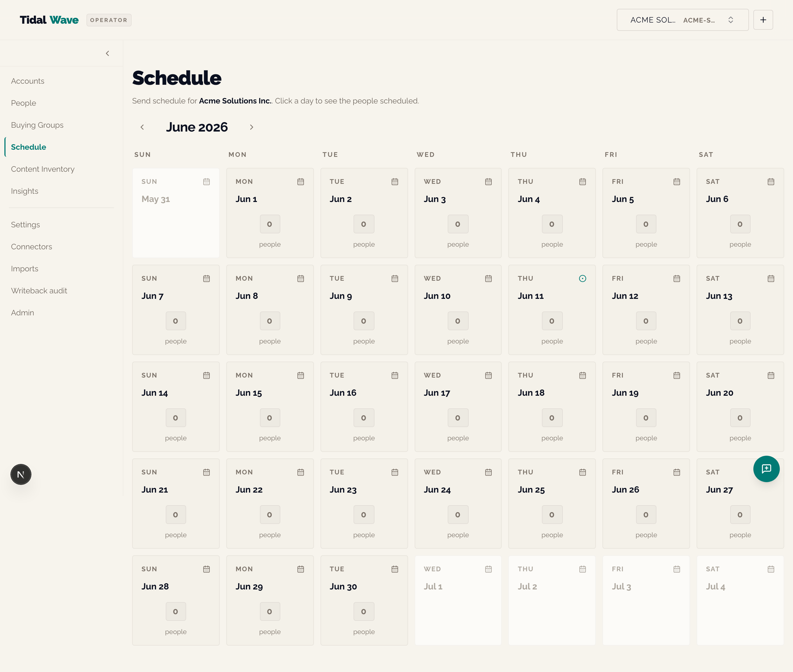Click calendar icon on Jun 7
Screen dimensions: 793x672
(x=207, y=278)
